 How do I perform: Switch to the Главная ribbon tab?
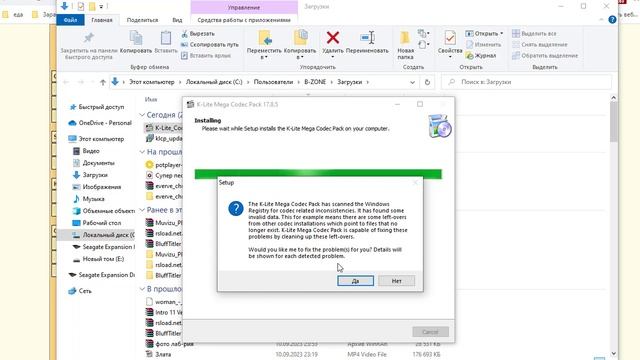(102, 20)
